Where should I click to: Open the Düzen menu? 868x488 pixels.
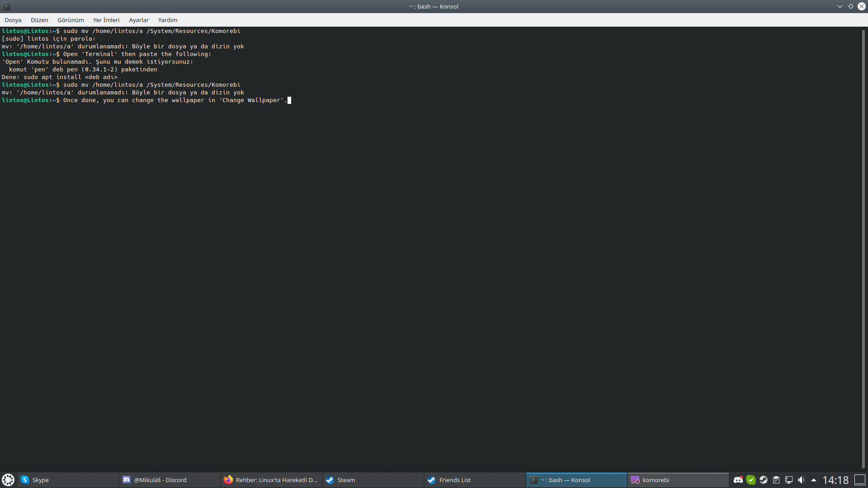coord(39,20)
